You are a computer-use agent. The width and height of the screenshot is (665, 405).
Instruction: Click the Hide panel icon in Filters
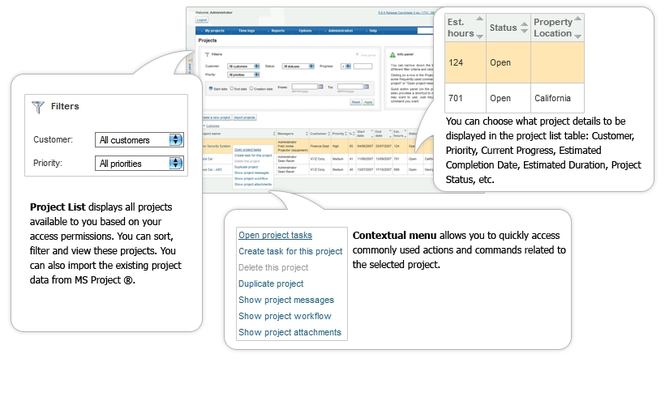[357, 55]
